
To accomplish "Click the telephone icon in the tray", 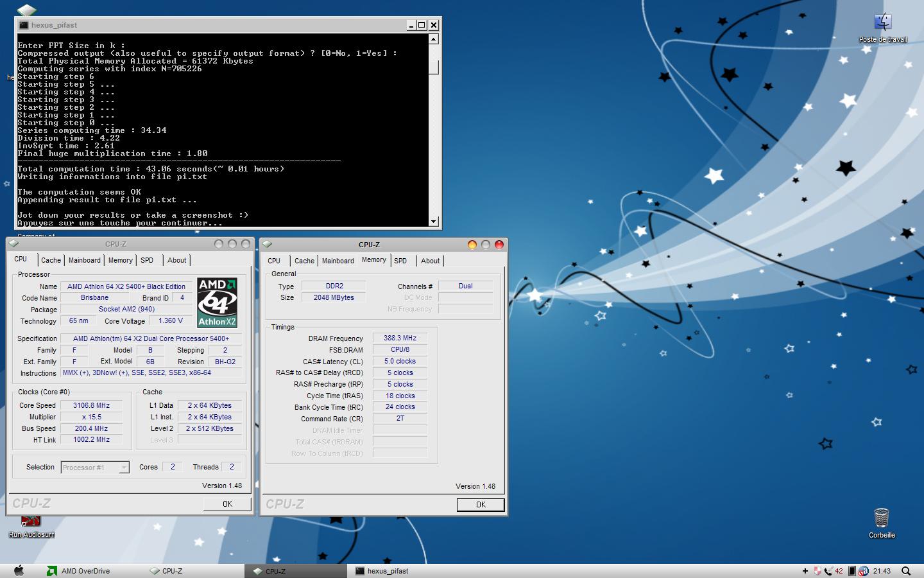I will tap(829, 571).
